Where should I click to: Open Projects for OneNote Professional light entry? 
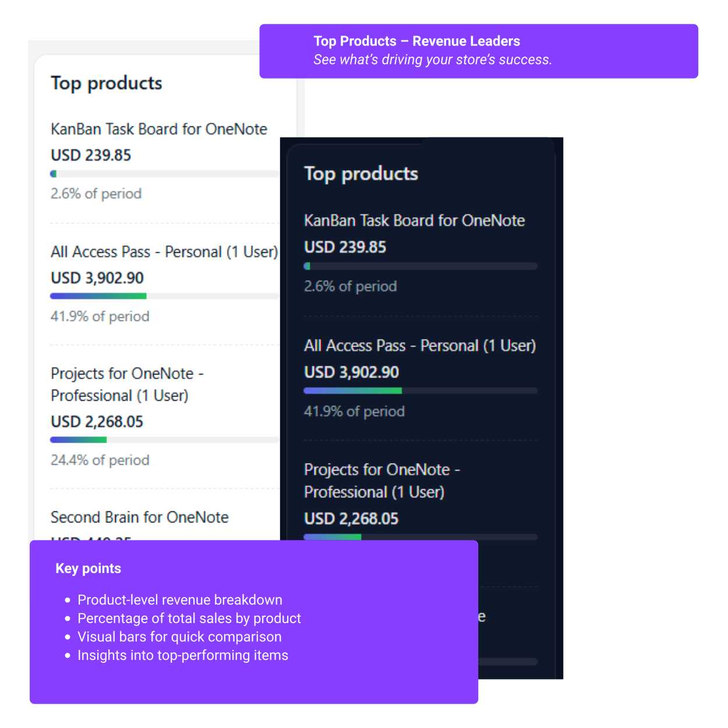127,384
